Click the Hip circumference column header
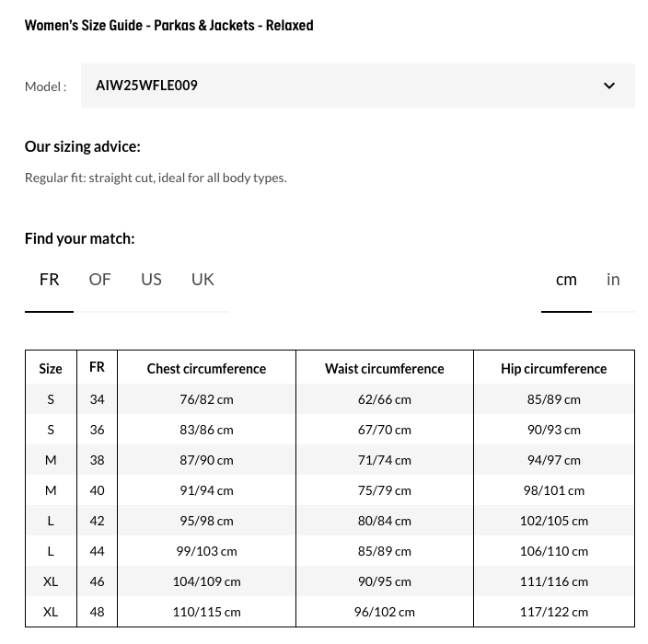The width and height of the screenshot is (648, 644). point(553,369)
